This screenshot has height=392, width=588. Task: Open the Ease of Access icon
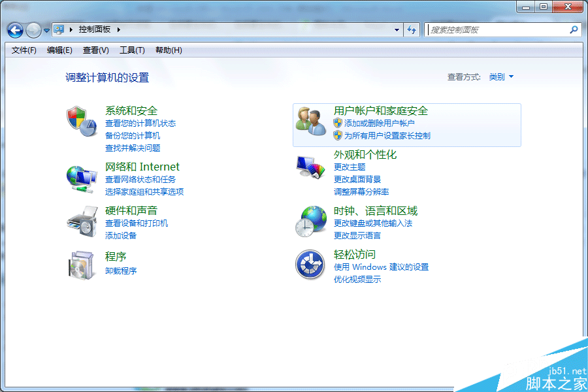310,264
